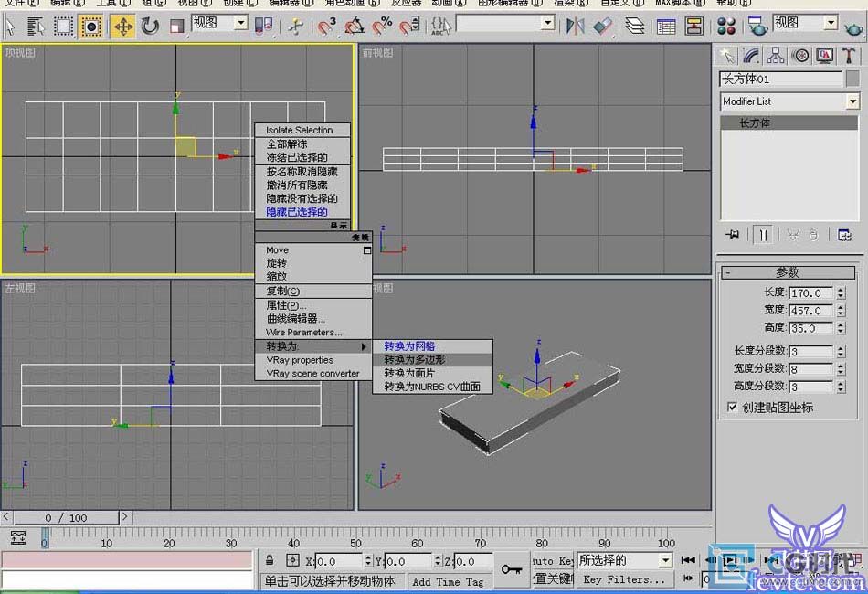Screen dimensions: 868x594
Task: Switch to the Modify command panel tab
Action: pyautogui.click(x=751, y=56)
